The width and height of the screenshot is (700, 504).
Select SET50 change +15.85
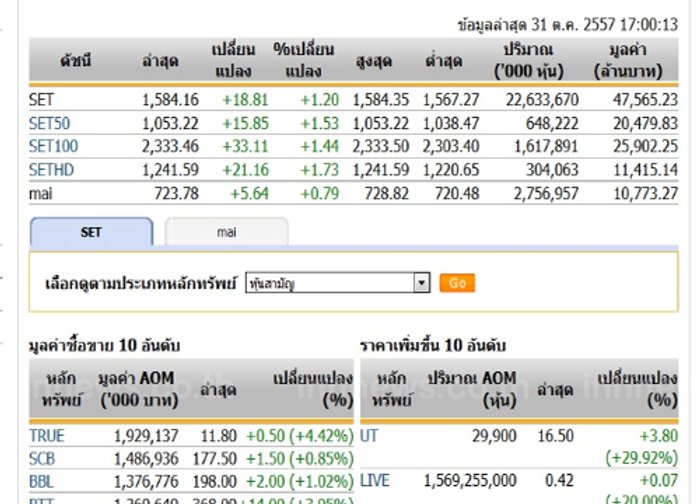(x=245, y=123)
